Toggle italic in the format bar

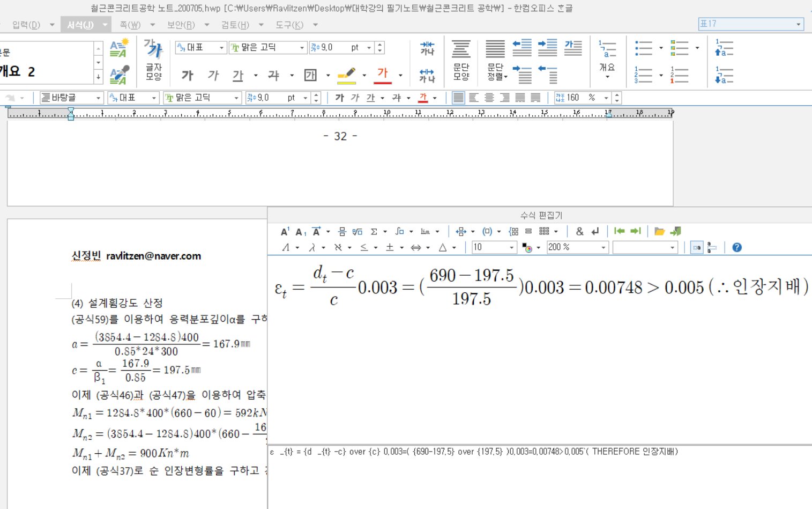click(355, 98)
